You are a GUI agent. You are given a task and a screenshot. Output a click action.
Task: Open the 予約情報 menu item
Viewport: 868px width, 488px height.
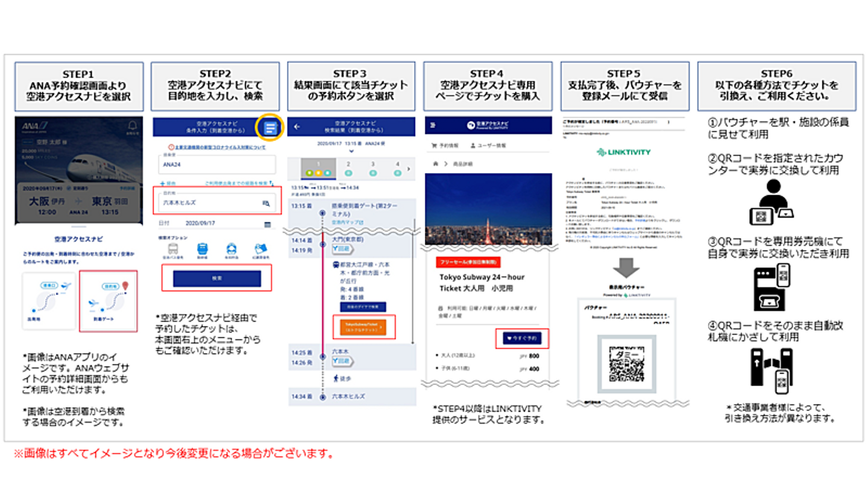pos(444,146)
